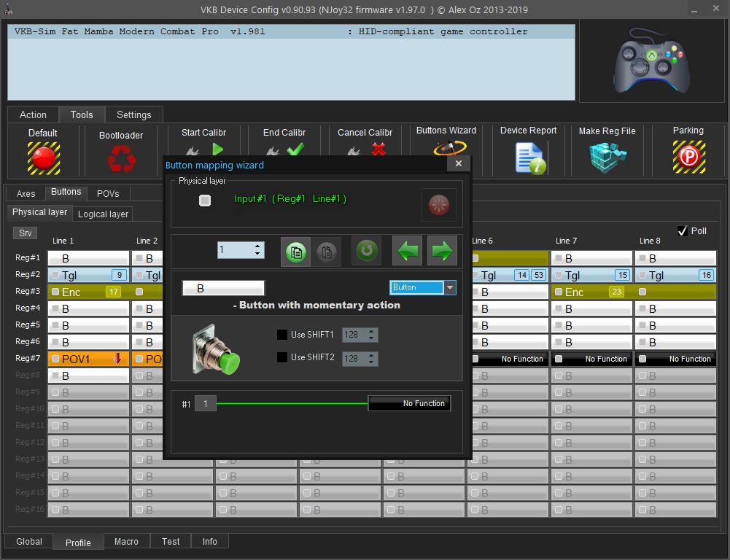The height and width of the screenshot is (560, 730).
Task: Click the green refresh icon in wizard
Action: pyautogui.click(x=366, y=251)
